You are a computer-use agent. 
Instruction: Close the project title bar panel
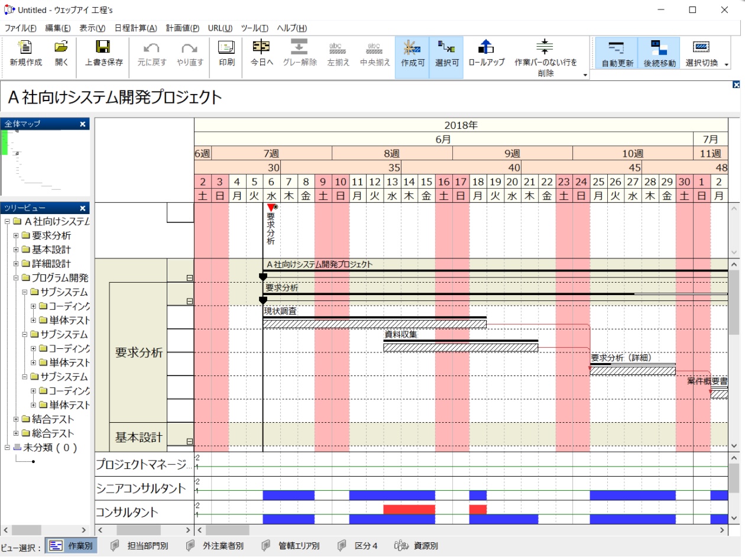point(736,85)
